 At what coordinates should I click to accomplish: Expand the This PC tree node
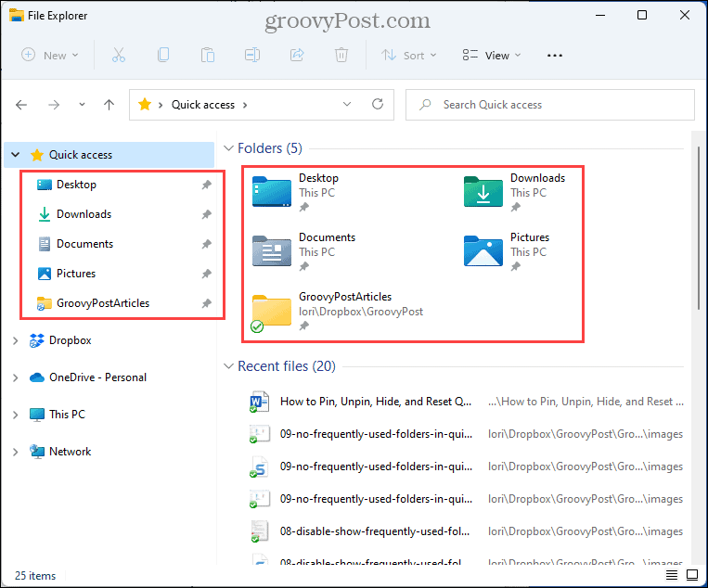click(x=16, y=415)
